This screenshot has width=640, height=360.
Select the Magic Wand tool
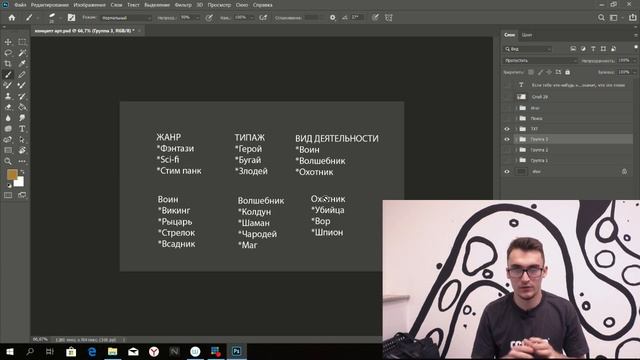[22, 53]
